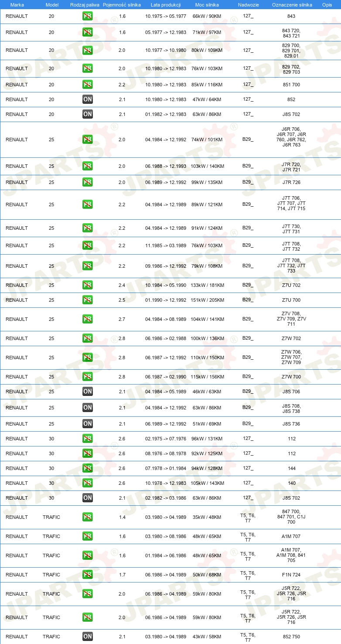
Task: Click ON icon in 01.1982 -> 12.1983 row
Action: [87, 115]
